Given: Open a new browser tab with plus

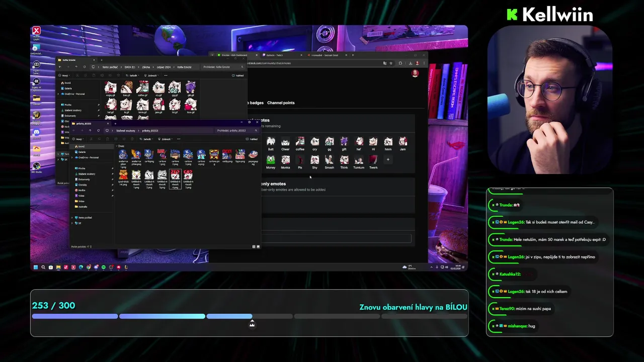Looking at the screenshot, I should [353, 55].
